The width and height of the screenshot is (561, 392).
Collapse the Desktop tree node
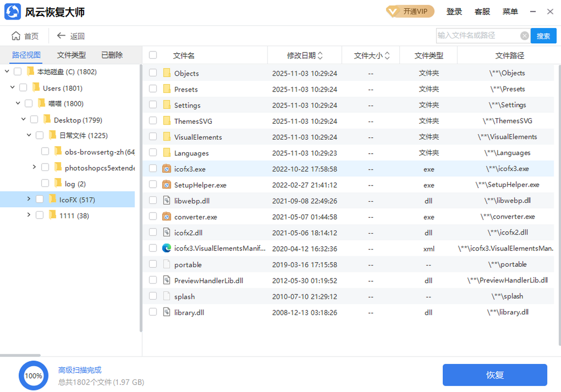(23, 120)
